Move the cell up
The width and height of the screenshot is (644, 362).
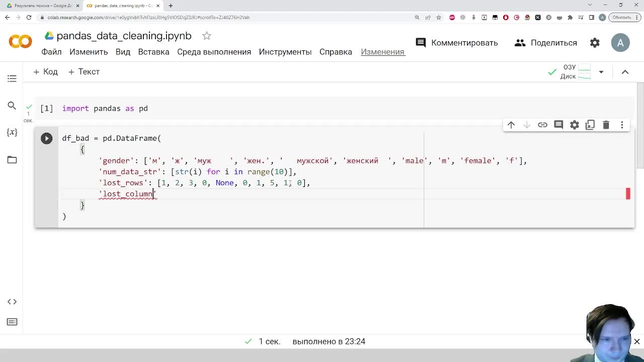(x=511, y=125)
